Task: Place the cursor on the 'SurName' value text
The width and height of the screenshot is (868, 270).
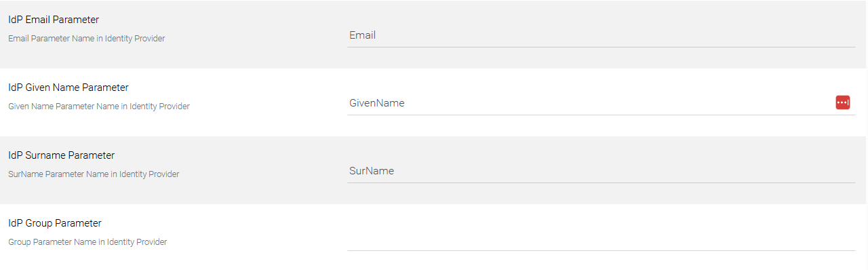Action: tap(372, 171)
